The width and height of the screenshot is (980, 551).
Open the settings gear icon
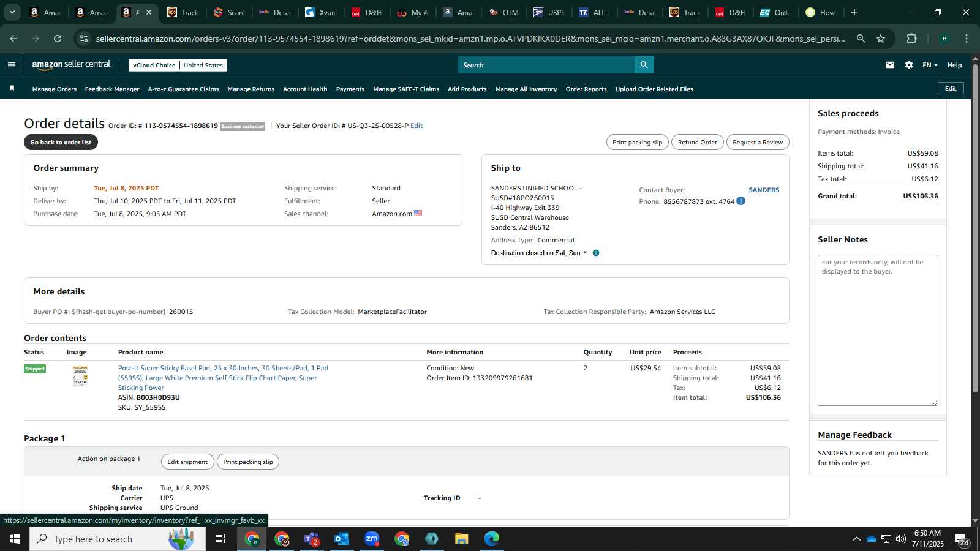[x=909, y=65]
